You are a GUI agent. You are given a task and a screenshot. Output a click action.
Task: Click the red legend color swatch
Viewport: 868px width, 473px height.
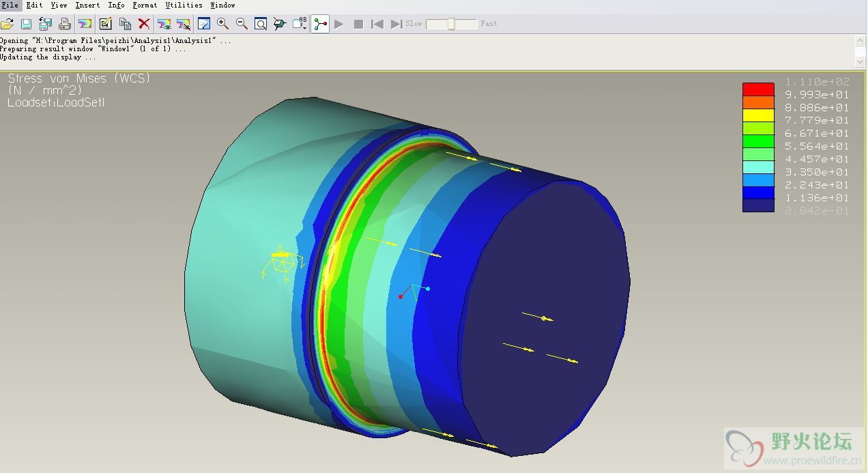tap(758, 89)
